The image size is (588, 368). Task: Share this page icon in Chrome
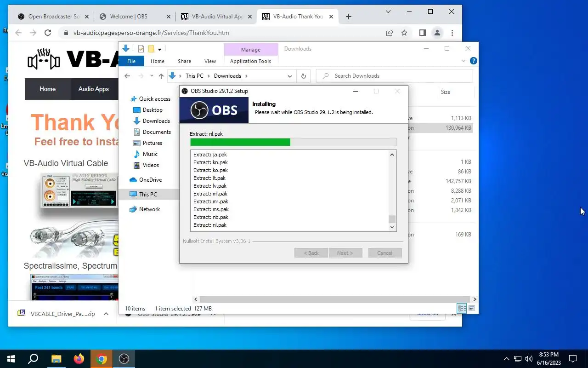[390, 33]
